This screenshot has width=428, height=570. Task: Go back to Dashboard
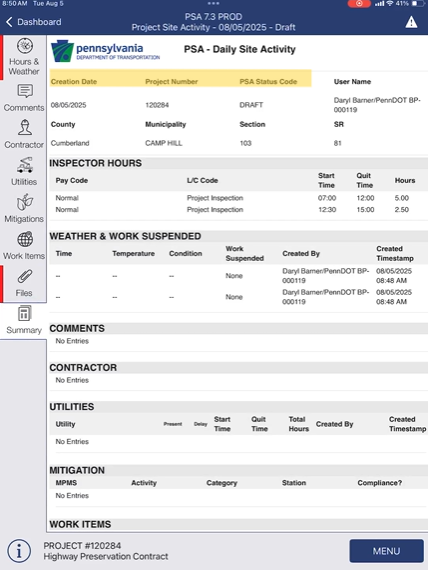[33, 22]
